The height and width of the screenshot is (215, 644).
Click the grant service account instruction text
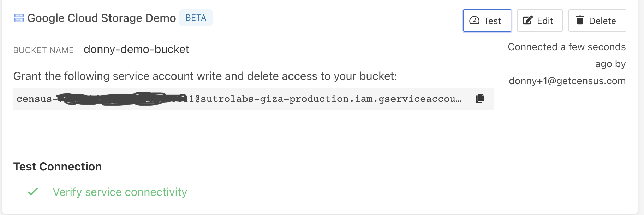[205, 76]
